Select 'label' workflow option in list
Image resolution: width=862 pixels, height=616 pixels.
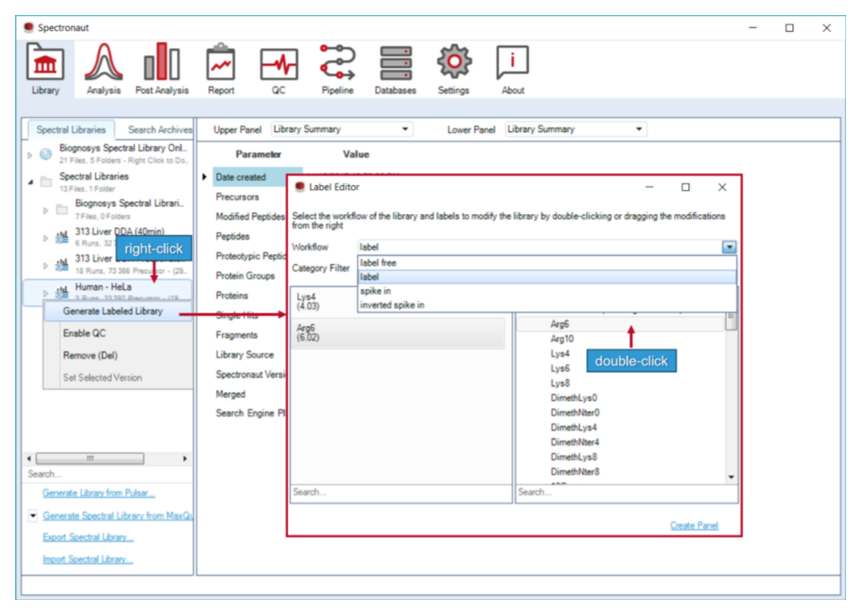[547, 277]
